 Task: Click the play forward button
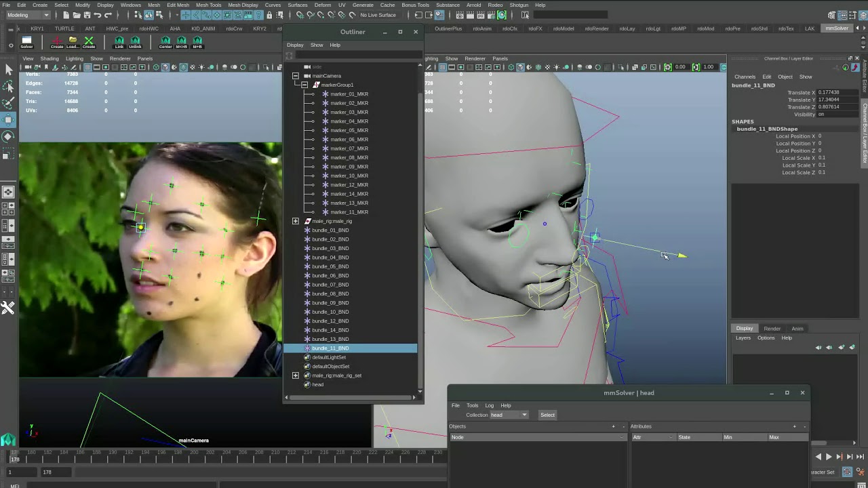(x=829, y=457)
